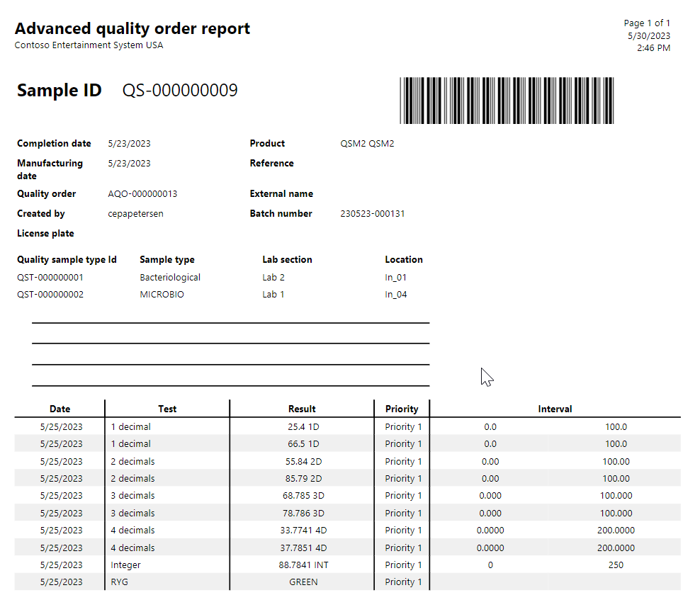Screen dimensions: 700x612
Task: Click sample type ID QST-000000002
Action: (x=50, y=294)
